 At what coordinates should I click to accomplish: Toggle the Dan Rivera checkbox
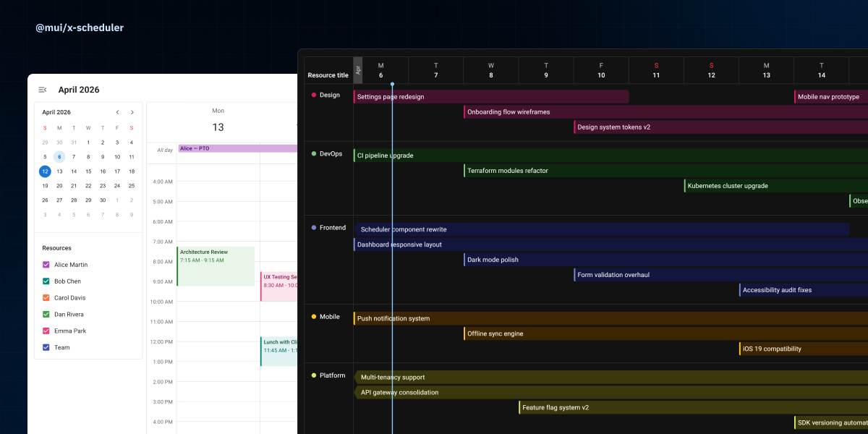(x=46, y=315)
